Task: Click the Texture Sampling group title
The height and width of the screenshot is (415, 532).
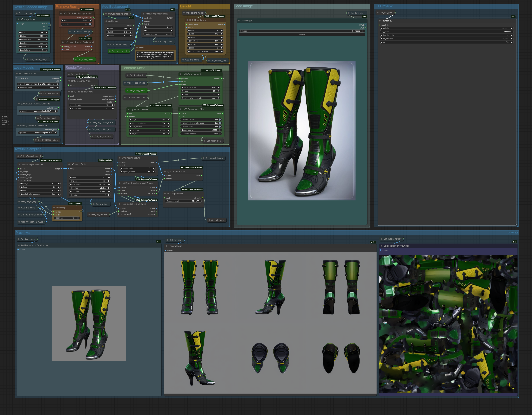Action: coord(28,149)
